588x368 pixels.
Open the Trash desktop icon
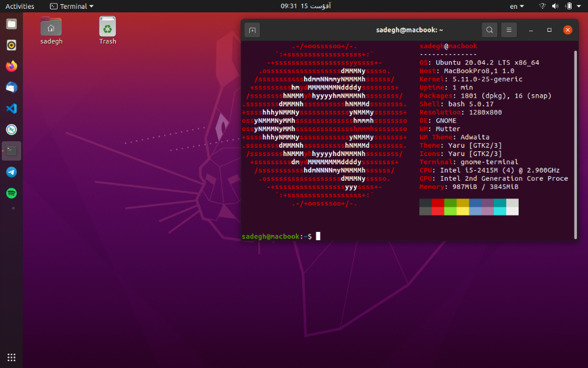[x=108, y=31]
